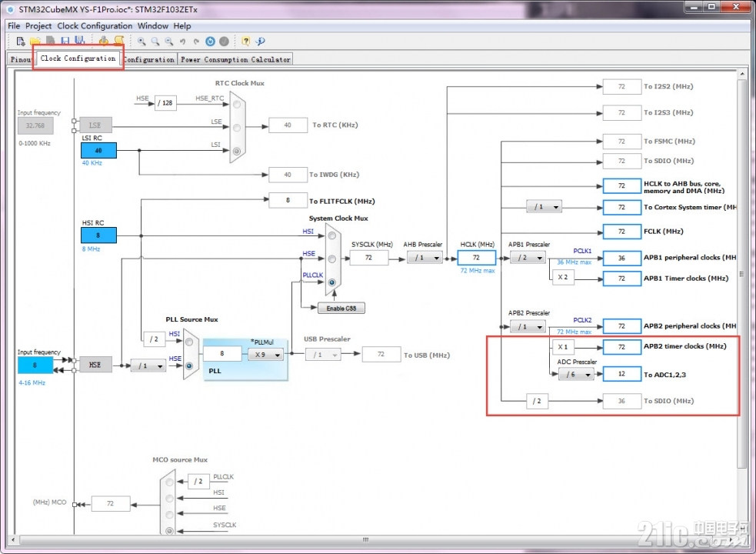The image size is (756, 554).
Task: Select HSE in System Clock Mux
Action: coord(332,259)
